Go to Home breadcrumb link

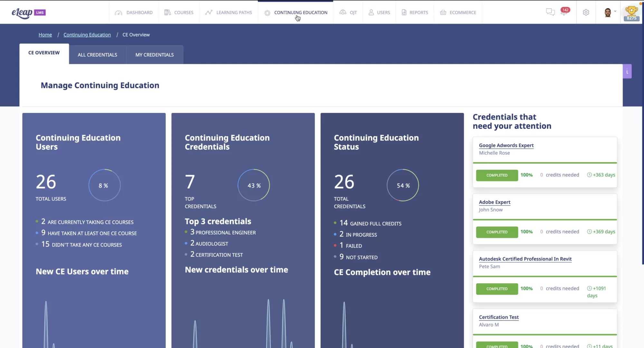click(x=45, y=35)
